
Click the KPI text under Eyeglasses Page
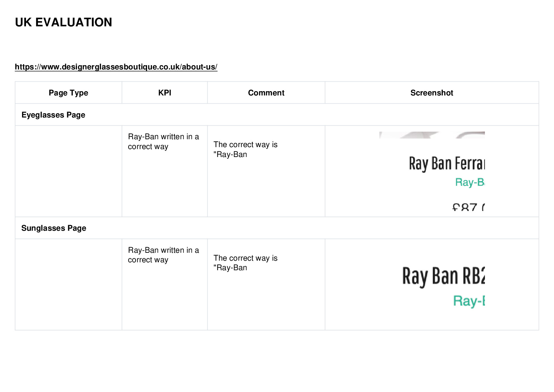click(164, 142)
